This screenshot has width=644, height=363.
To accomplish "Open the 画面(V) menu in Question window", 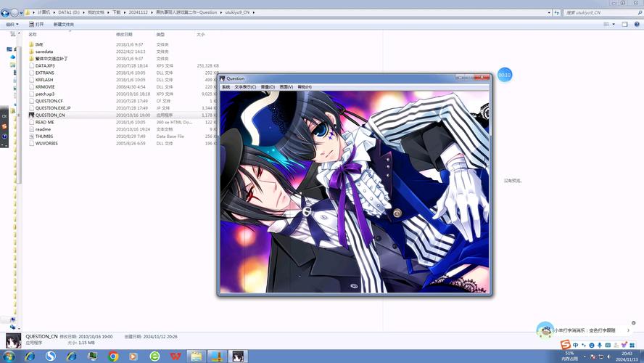I will point(286,86).
